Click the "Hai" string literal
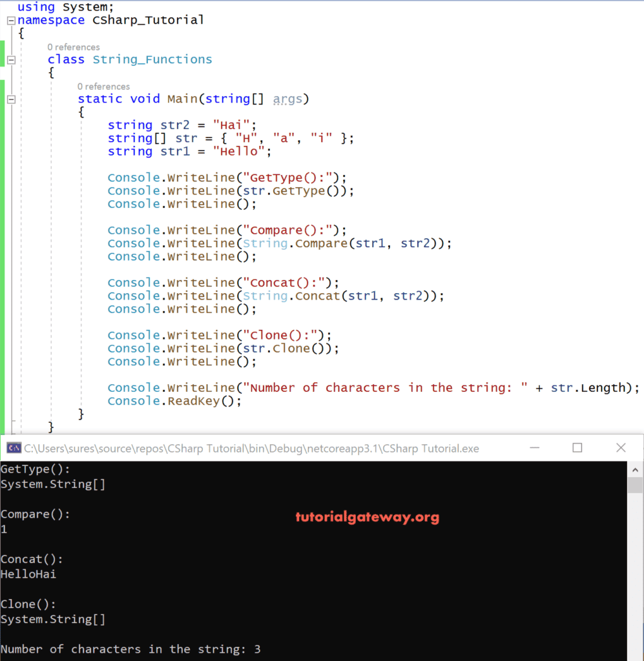The image size is (644, 661). (x=231, y=125)
